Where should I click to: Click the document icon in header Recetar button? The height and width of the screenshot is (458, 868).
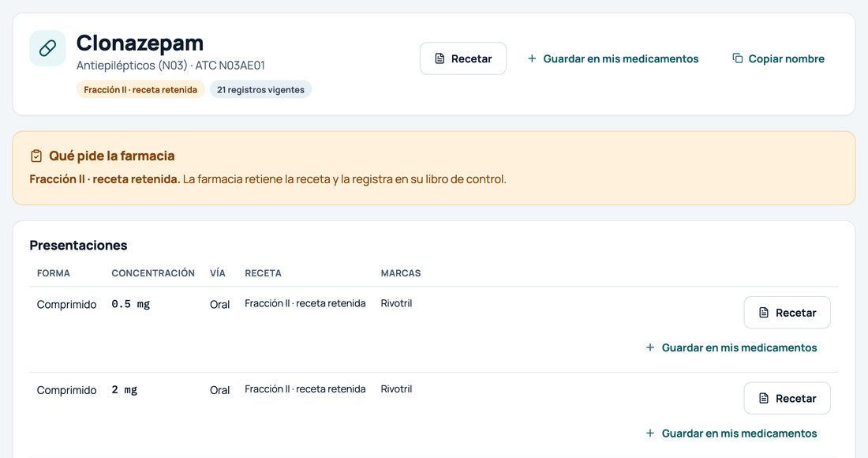click(440, 58)
